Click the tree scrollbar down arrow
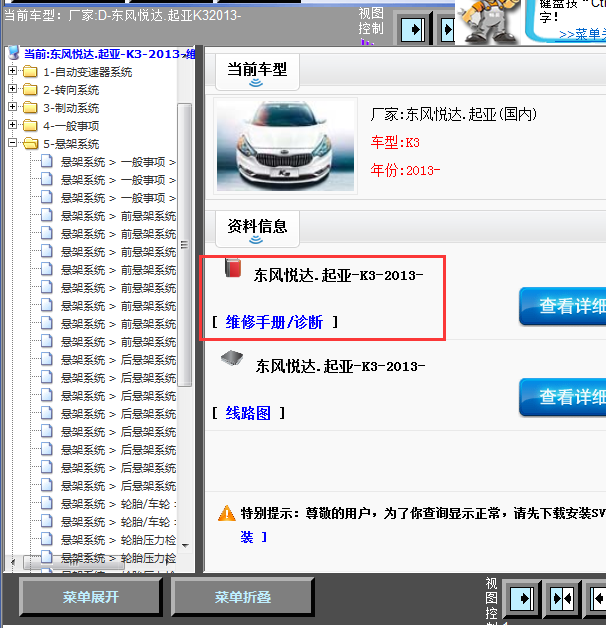The width and height of the screenshot is (606, 628). [185, 545]
